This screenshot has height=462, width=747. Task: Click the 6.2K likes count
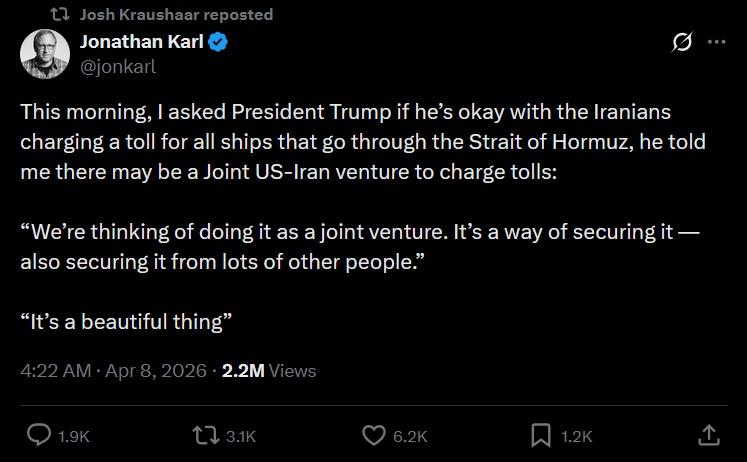pyautogui.click(x=410, y=436)
